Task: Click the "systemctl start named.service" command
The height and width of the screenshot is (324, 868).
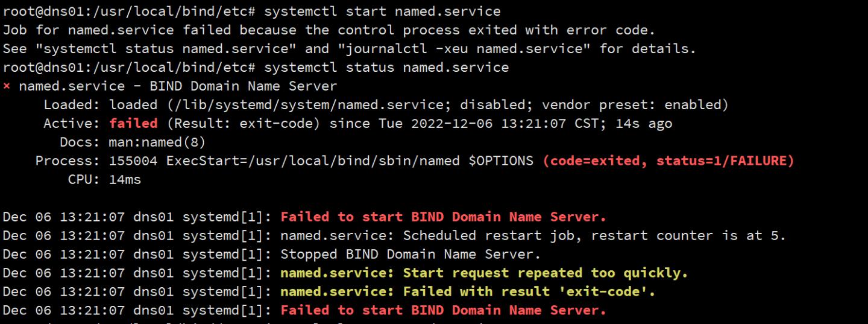Action: point(382,11)
